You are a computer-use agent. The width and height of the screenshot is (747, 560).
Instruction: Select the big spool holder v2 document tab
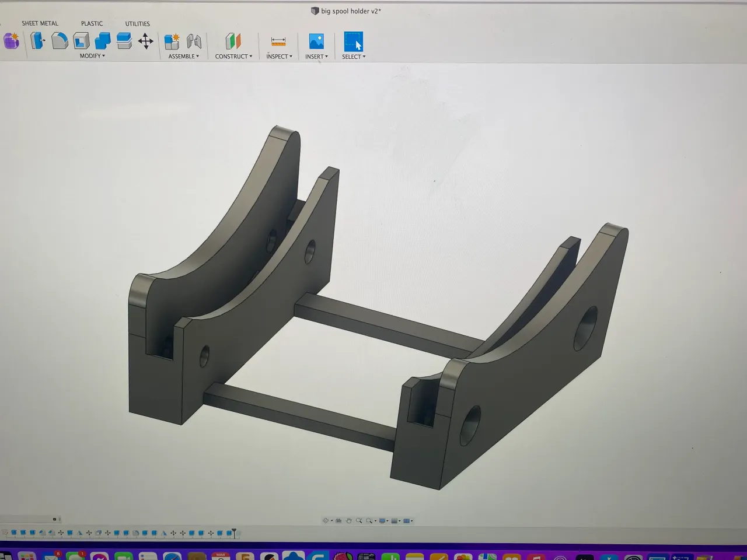346,11
